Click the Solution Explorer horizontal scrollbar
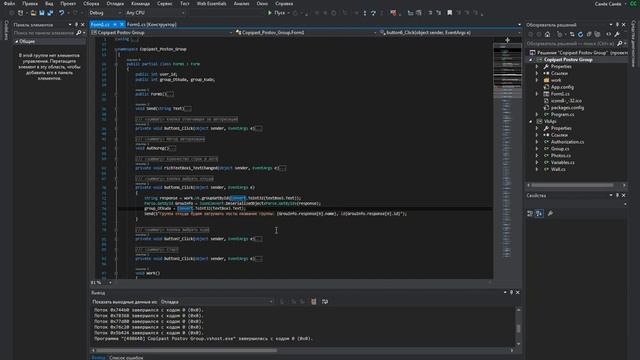The width and height of the screenshot is (640, 360). pyautogui.click(x=576, y=185)
